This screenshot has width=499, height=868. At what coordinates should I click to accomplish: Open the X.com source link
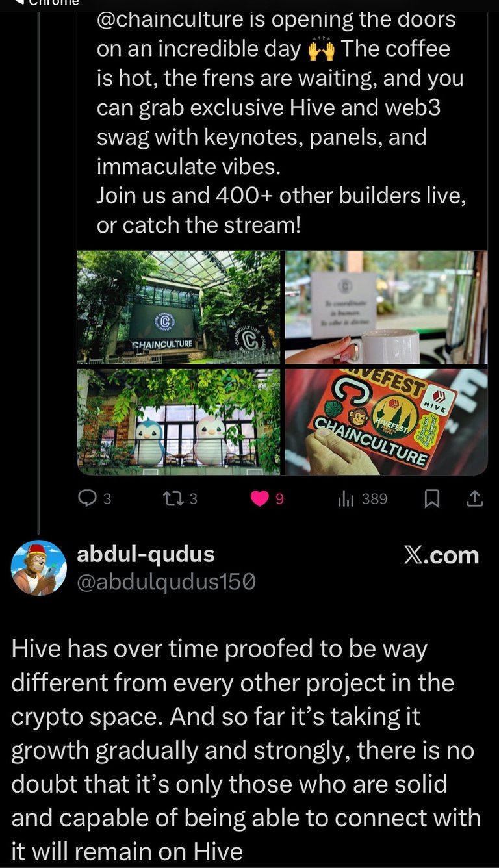(441, 555)
